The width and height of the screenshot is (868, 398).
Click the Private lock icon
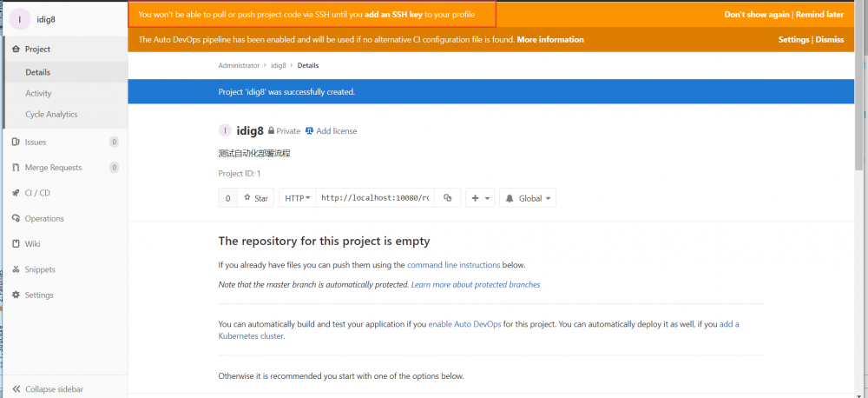[x=271, y=131]
